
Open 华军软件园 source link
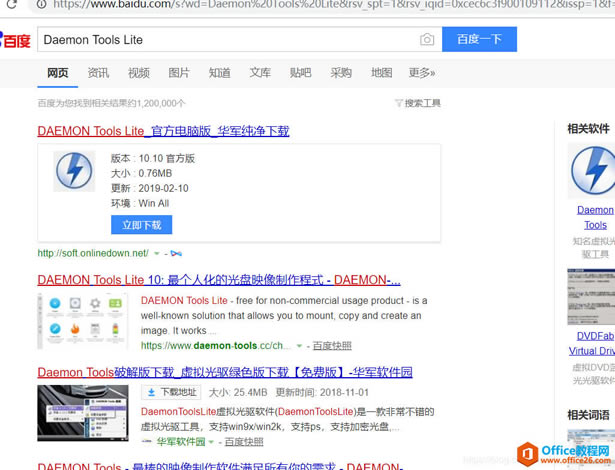pyautogui.click(x=181, y=442)
